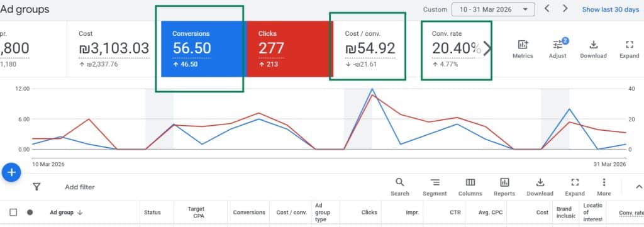Open the Segment options

[x=435, y=187]
